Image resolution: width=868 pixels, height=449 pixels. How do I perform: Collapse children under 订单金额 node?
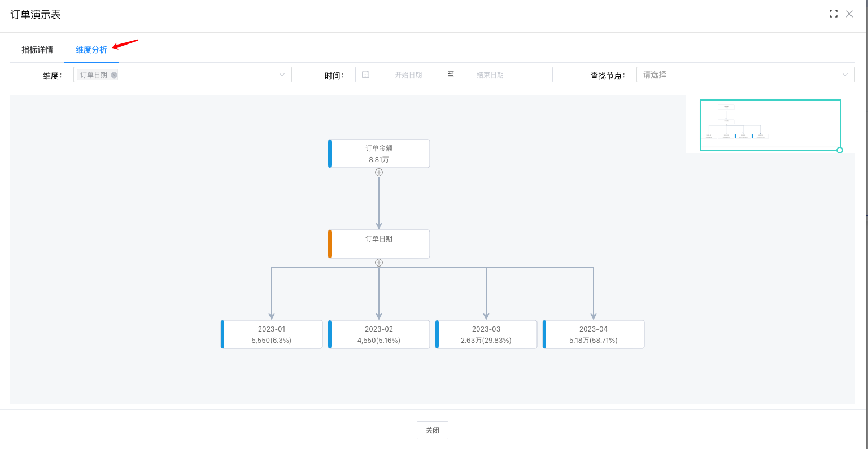[379, 172]
